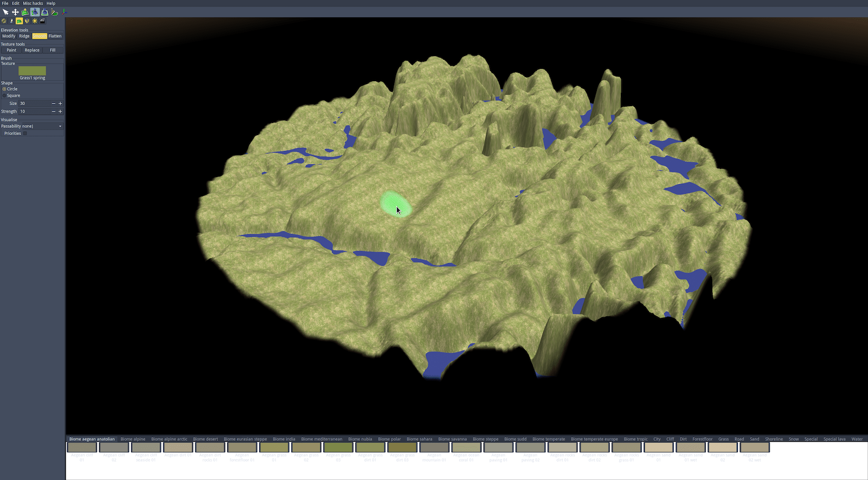868x480 pixels.
Task: Activate the Flatten elevation tool
Action: [x=54, y=36]
